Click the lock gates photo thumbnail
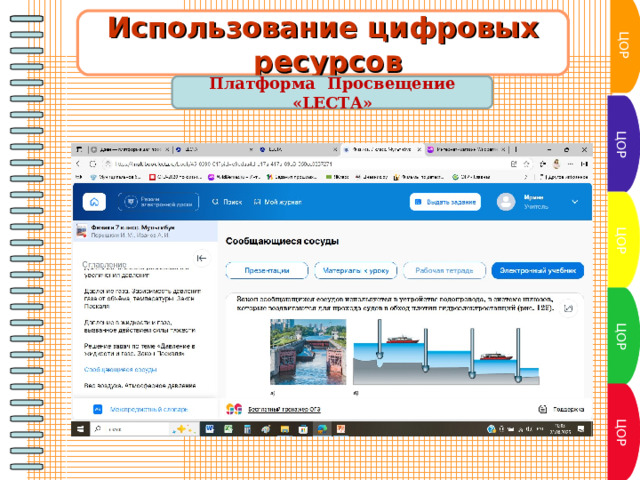This screenshot has height=480, width=640. (x=308, y=352)
